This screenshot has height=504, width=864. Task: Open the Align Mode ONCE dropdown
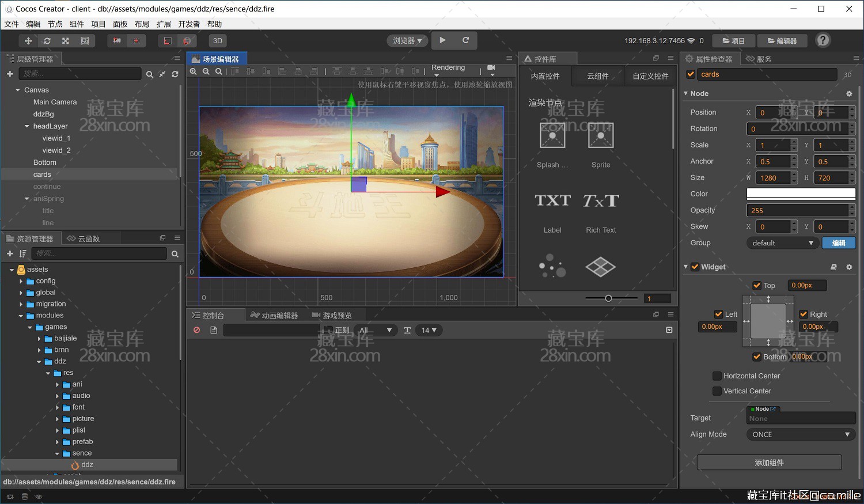point(801,434)
